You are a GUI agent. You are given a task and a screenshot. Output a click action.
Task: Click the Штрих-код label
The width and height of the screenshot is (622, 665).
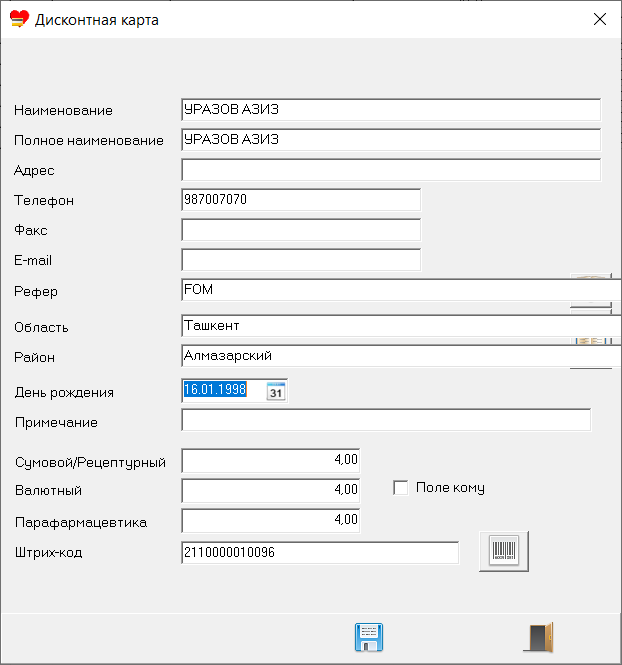tap(48, 553)
